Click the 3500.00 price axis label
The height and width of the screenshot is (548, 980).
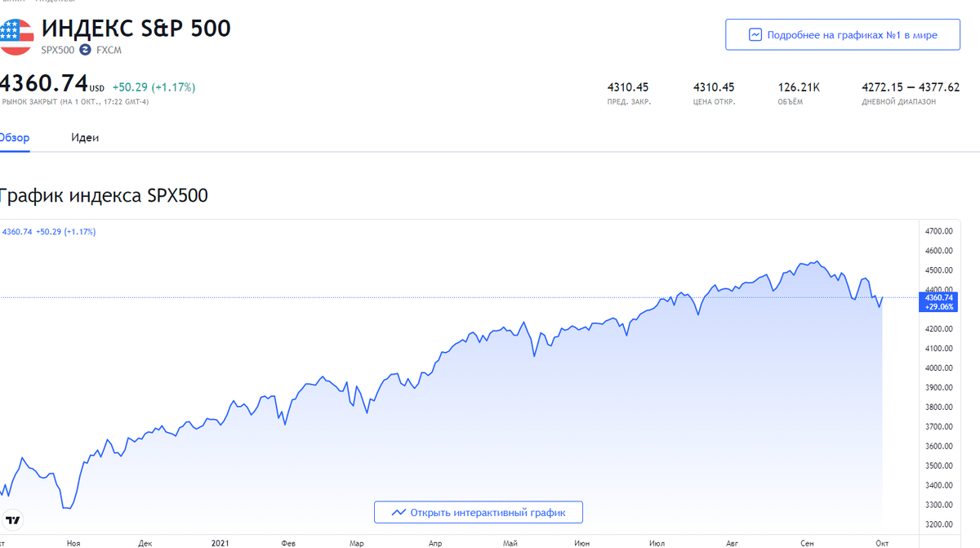[x=940, y=466]
